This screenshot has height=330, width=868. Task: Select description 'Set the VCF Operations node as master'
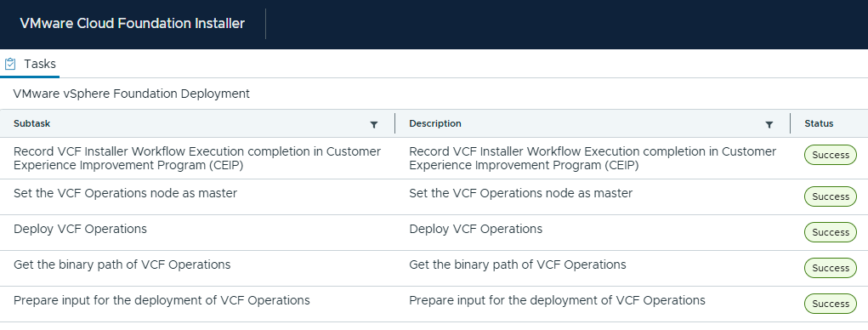click(x=521, y=193)
